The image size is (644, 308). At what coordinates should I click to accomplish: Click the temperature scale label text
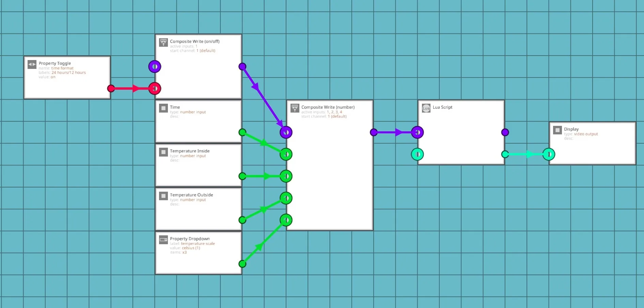click(198, 244)
